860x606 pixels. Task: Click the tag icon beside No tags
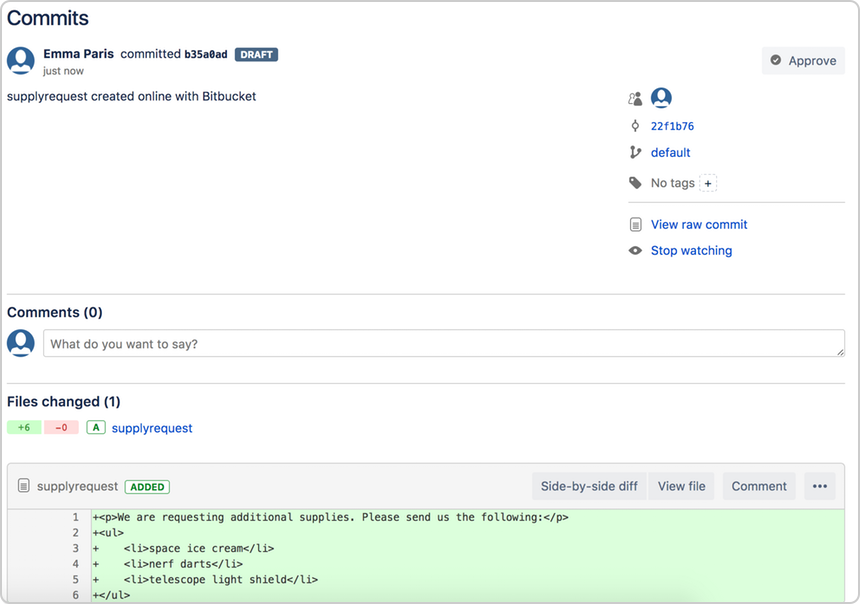pos(635,182)
